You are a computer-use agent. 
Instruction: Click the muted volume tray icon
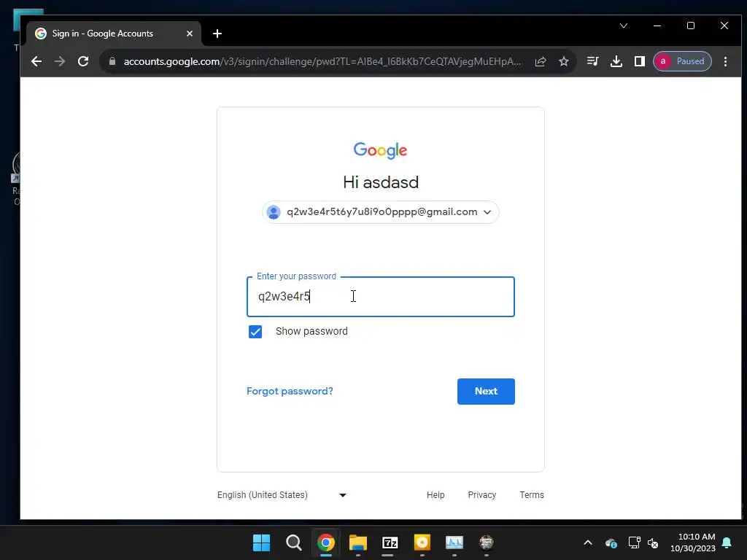(x=653, y=542)
